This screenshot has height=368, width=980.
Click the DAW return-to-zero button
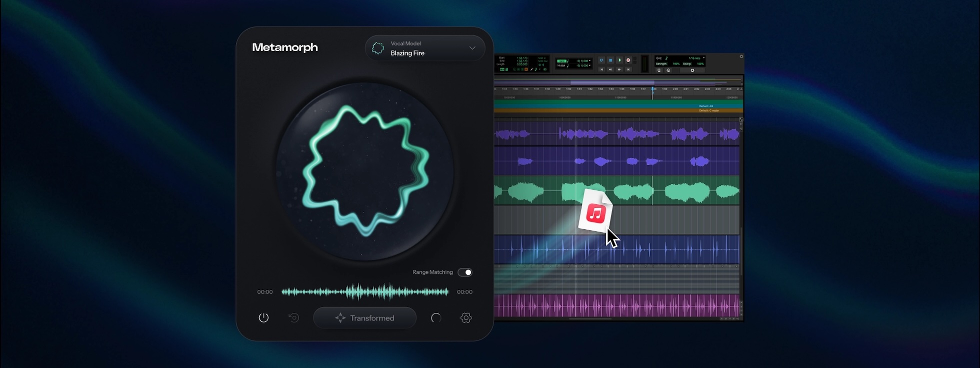(601, 70)
